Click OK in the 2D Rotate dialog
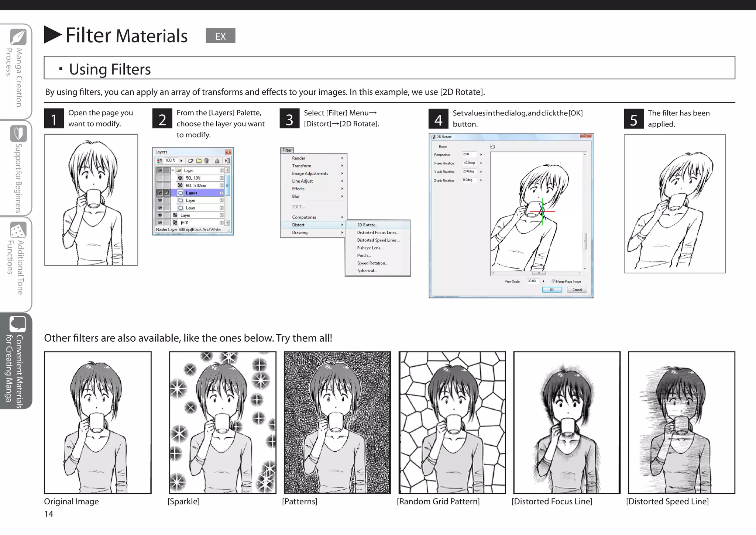This screenshot has width=756, height=535. tap(552, 290)
